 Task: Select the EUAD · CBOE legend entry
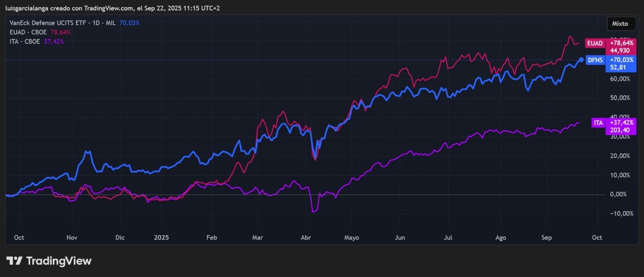[28, 32]
